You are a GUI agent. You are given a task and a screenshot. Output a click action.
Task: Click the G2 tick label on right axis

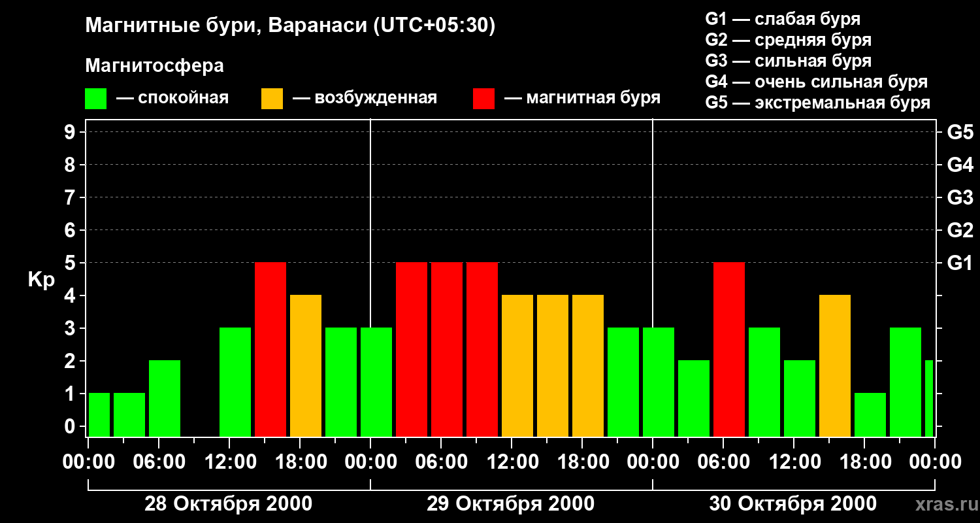(960, 230)
